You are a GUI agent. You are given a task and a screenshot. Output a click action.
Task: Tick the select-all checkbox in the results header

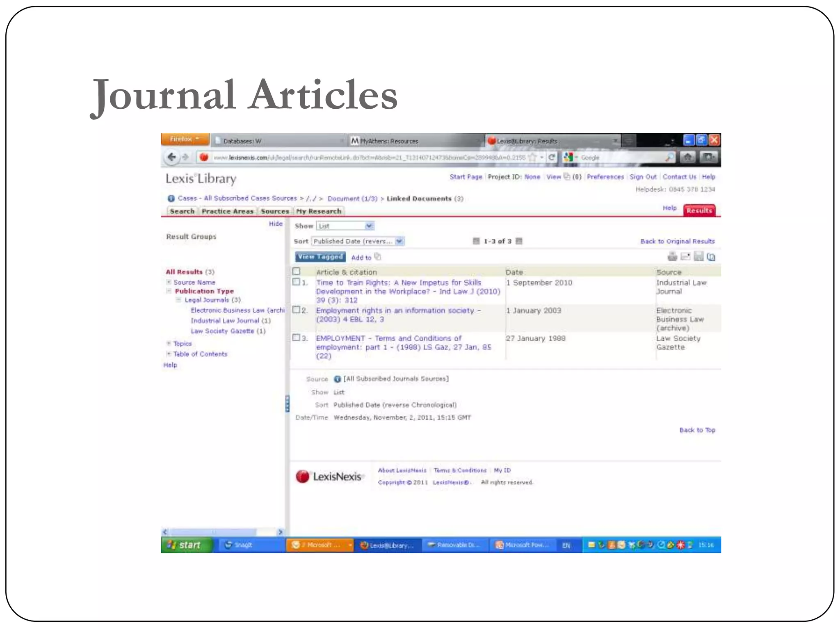click(297, 272)
